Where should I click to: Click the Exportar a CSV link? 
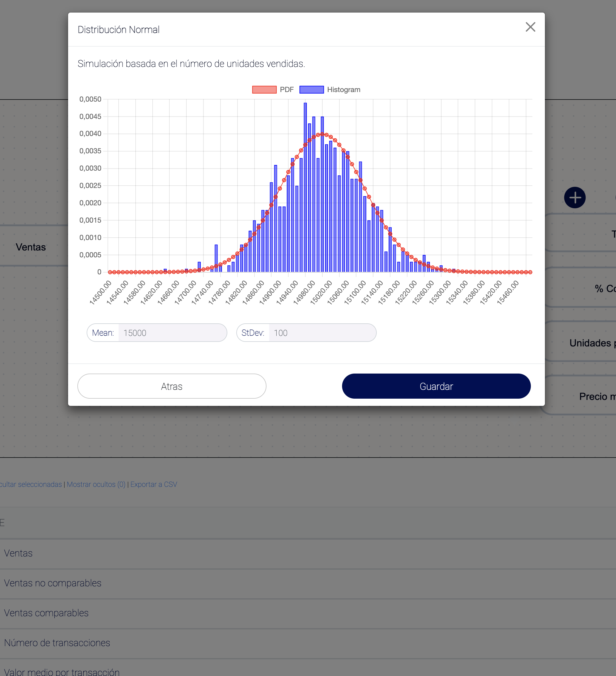pyautogui.click(x=154, y=484)
